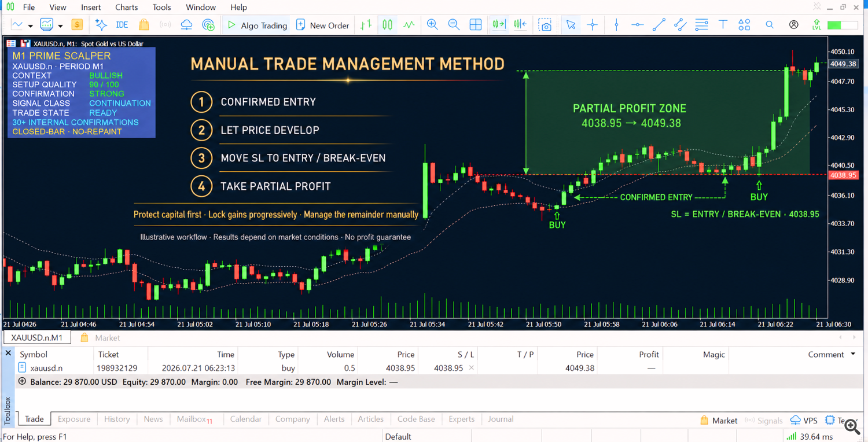Click the 4049.38 current price label on scale
The width and height of the screenshot is (868, 442).
pos(843,64)
